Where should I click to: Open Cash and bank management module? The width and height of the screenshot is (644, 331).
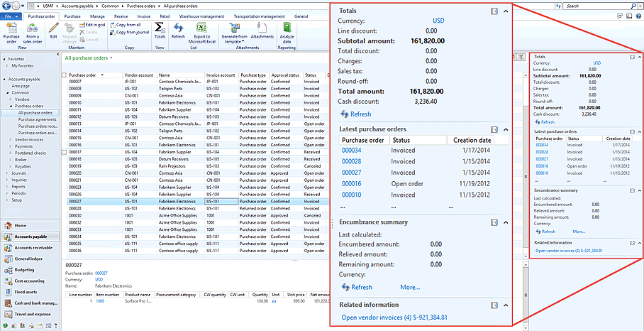30,303
